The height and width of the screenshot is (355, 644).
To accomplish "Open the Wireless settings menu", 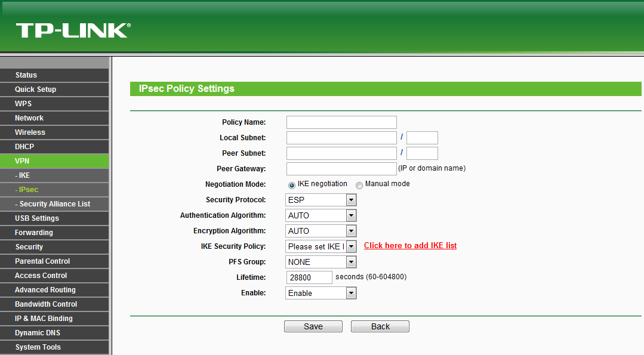I will pyautogui.click(x=54, y=132).
